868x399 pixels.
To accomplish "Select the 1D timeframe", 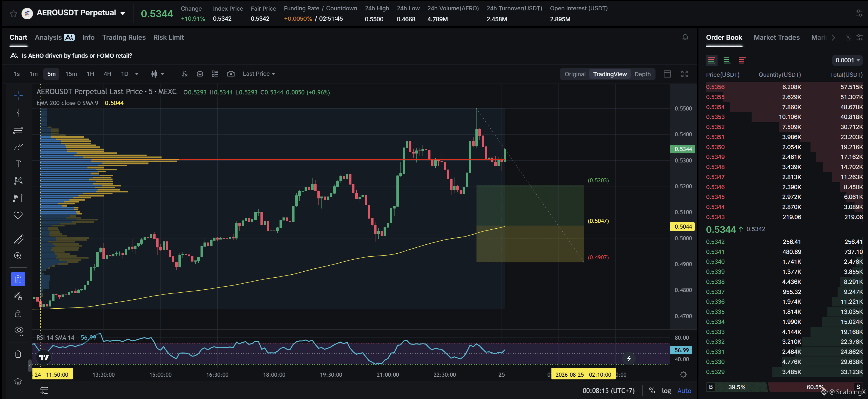I will pos(125,74).
